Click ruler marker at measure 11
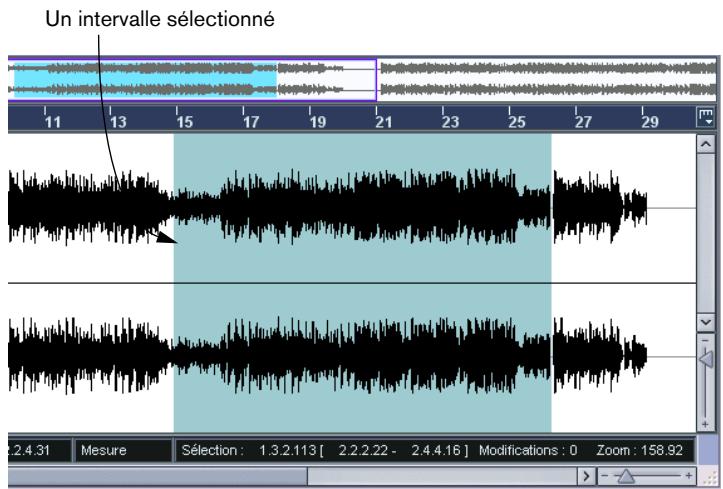 coord(53,122)
